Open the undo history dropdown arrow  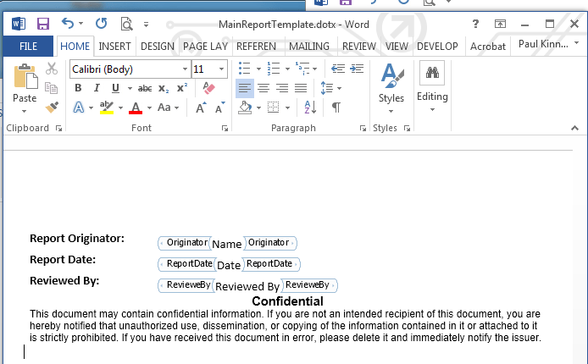80,24
